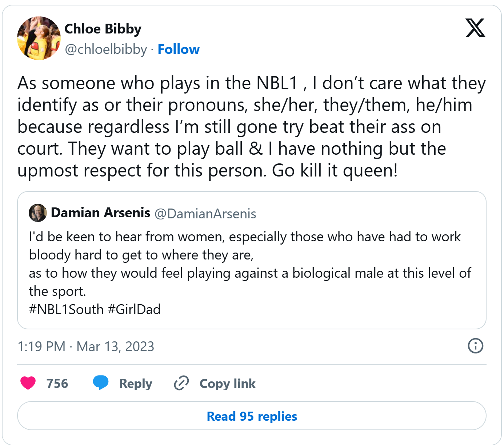Click the chain link copy icon
The height and width of the screenshot is (448, 504).
coord(181,383)
